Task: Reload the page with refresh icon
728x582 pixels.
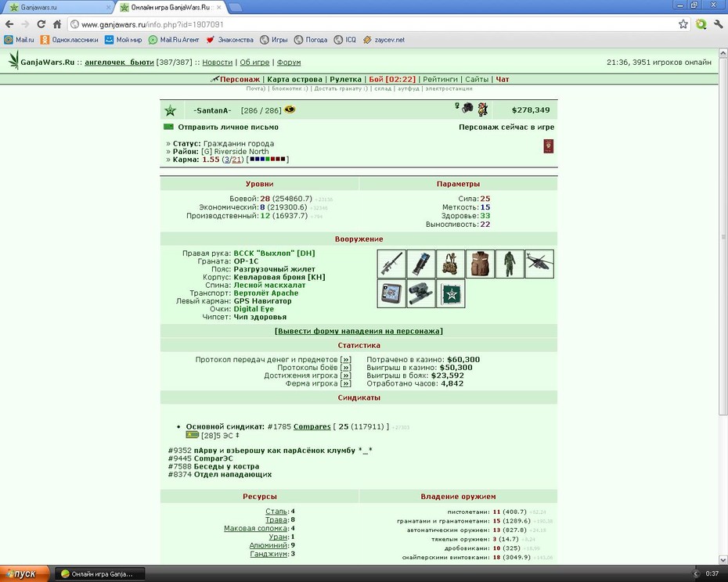Action: (41, 24)
